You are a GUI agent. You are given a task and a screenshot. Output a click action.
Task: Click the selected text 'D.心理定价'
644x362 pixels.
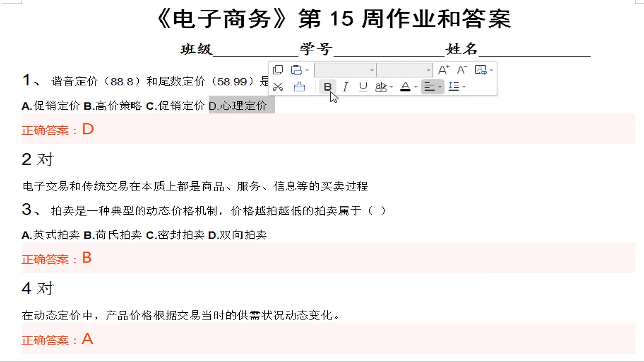tap(237, 106)
